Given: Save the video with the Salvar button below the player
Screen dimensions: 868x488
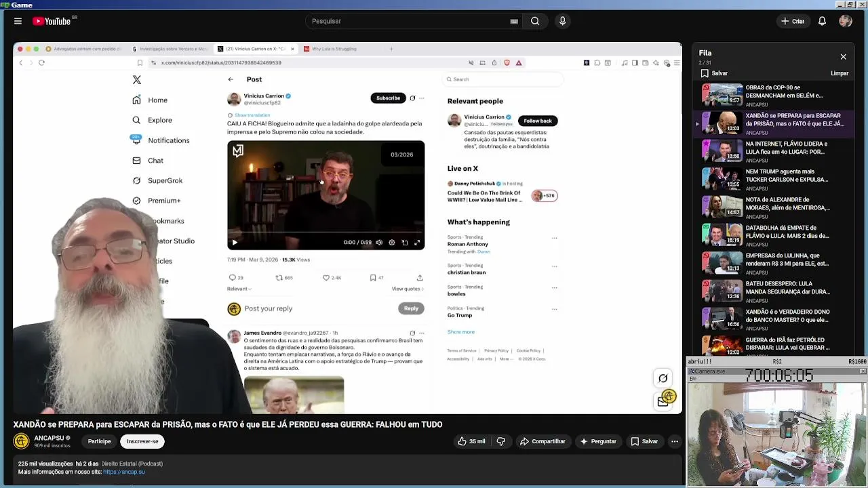Looking at the screenshot, I should pyautogui.click(x=644, y=441).
